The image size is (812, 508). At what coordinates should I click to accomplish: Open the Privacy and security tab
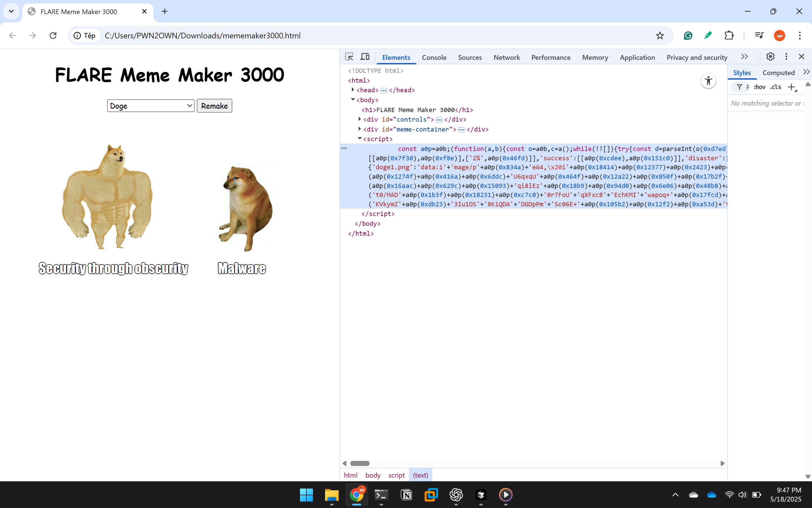pos(697,58)
